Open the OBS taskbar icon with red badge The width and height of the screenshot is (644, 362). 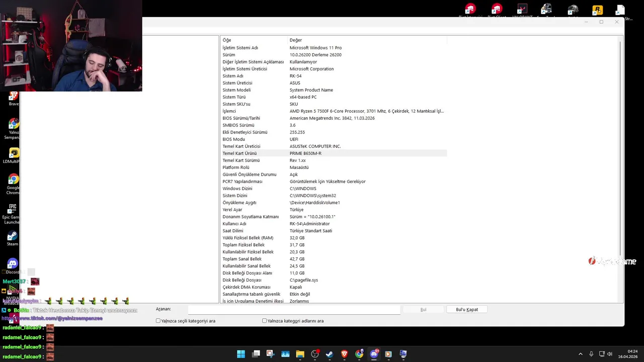(x=315, y=354)
